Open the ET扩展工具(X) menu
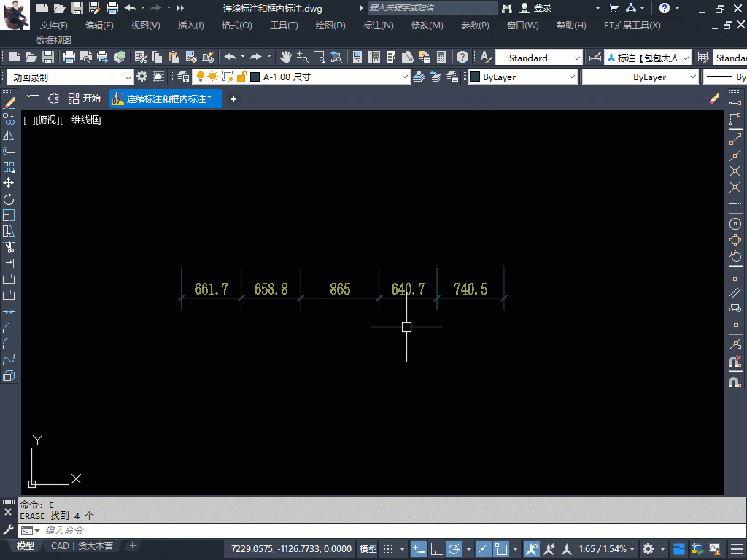The width and height of the screenshot is (747, 560). [632, 26]
